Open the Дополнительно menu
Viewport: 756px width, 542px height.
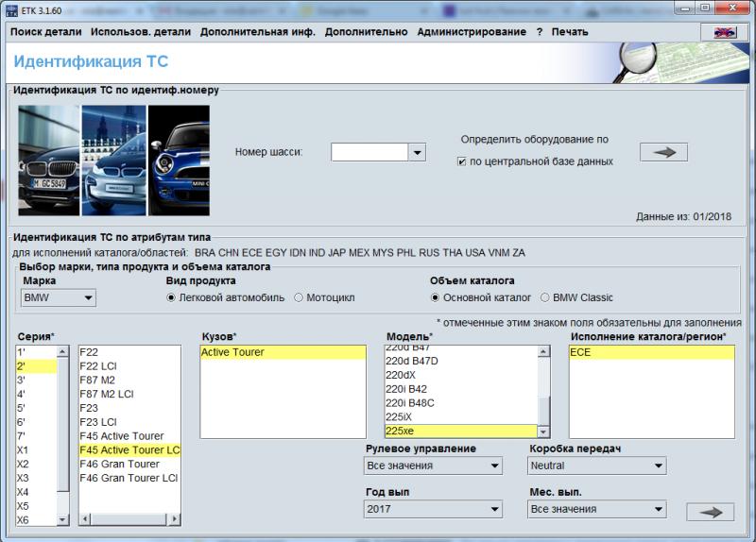point(366,32)
